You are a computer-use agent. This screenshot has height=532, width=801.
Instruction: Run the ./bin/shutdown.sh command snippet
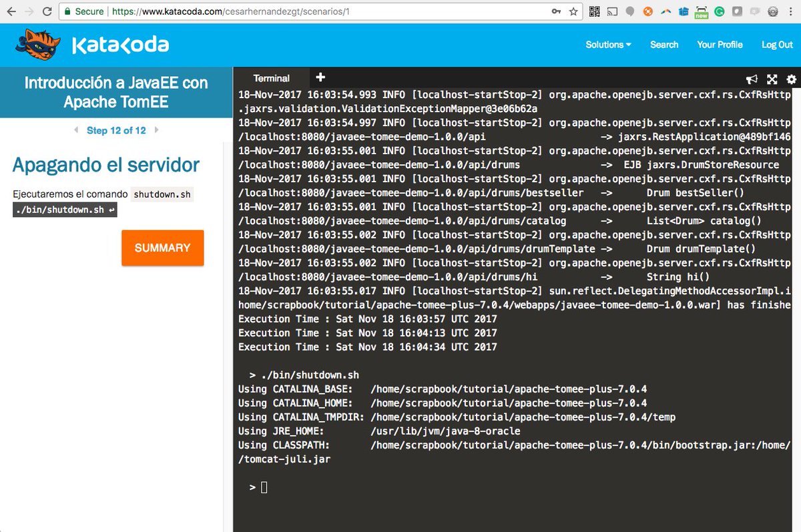(65, 210)
